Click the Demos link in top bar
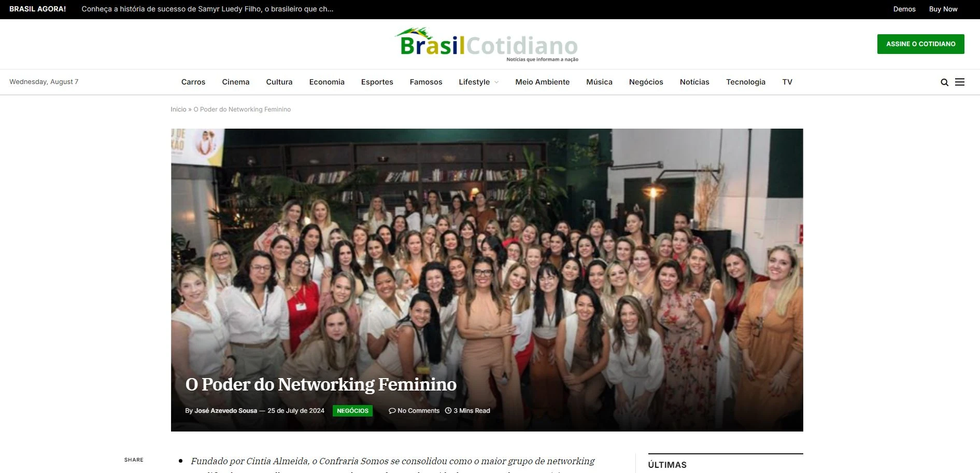This screenshot has height=473, width=980. (904, 9)
